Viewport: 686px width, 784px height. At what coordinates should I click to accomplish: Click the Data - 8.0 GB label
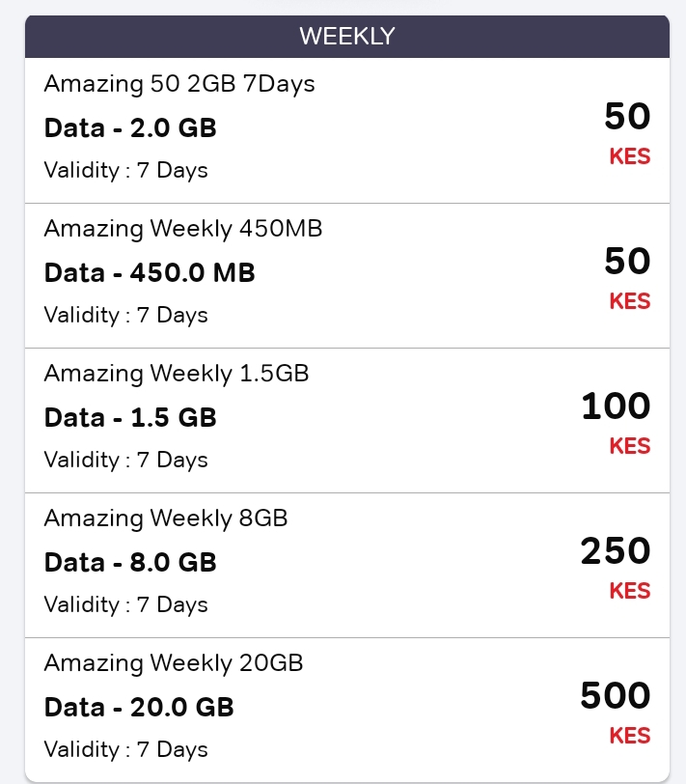[130, 562]
